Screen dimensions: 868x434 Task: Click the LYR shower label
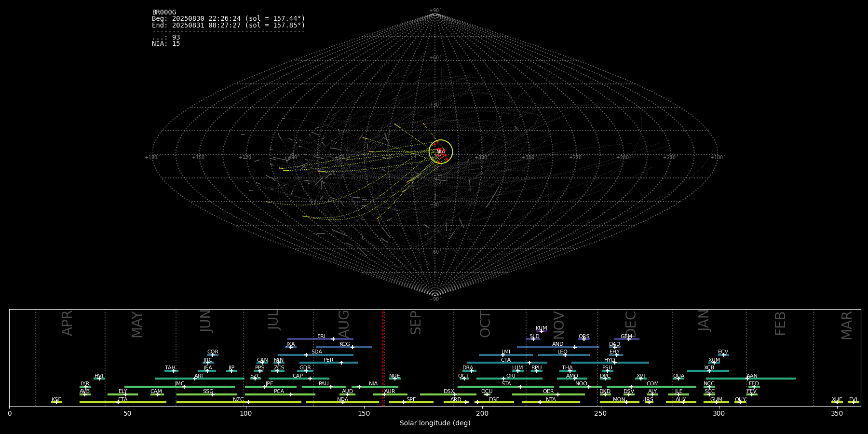[x=85, y=384]
